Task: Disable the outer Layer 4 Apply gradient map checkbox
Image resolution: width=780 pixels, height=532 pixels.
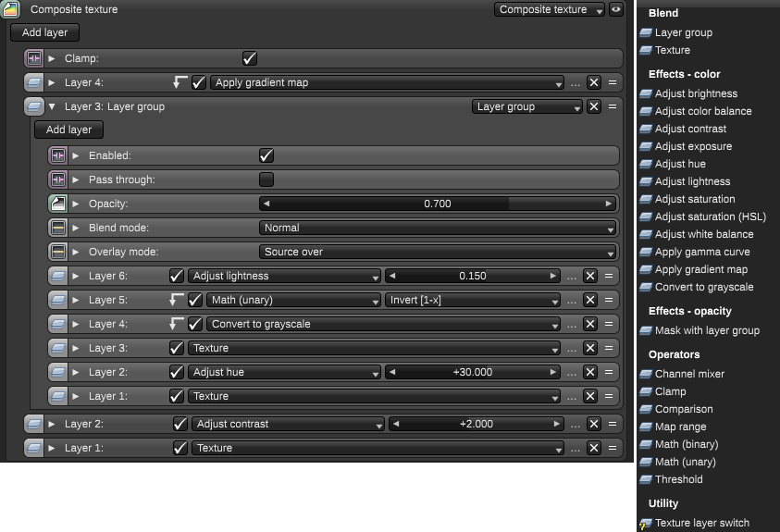Action: (x=199, y=82)
